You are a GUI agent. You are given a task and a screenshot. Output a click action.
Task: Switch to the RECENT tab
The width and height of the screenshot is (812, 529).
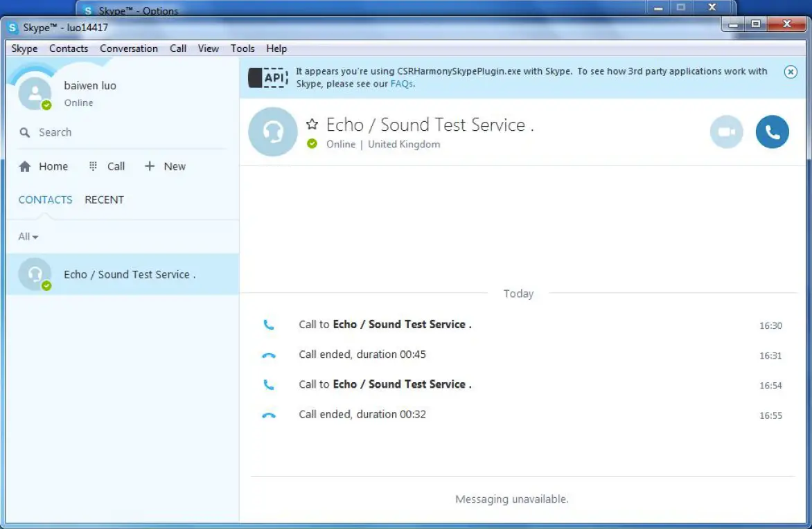(104, 199)
